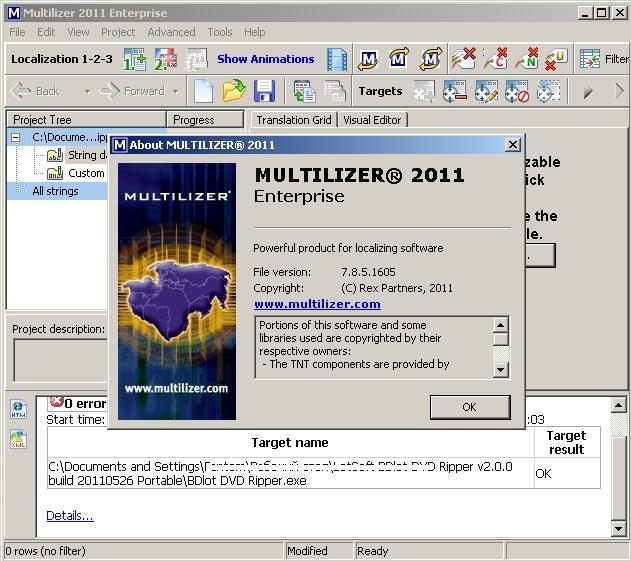Click the Progress column header
631x561 pixels.
(x=205, y=120)
